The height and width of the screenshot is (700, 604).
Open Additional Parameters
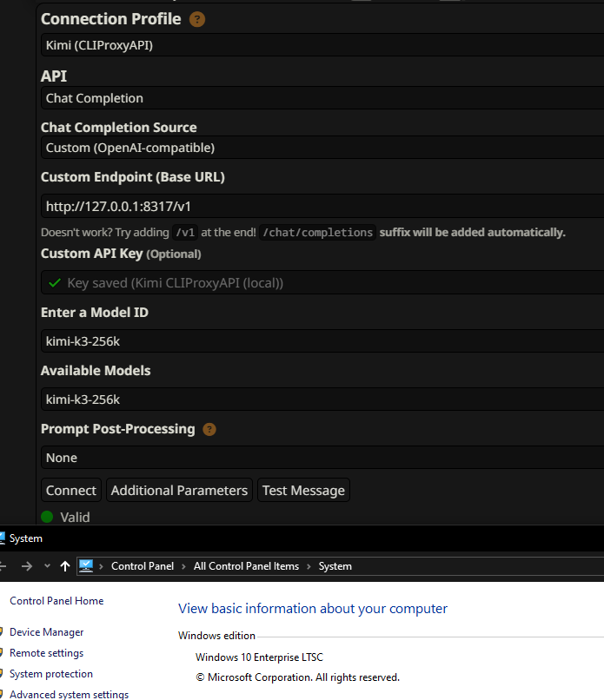click(x=179, y=490)
